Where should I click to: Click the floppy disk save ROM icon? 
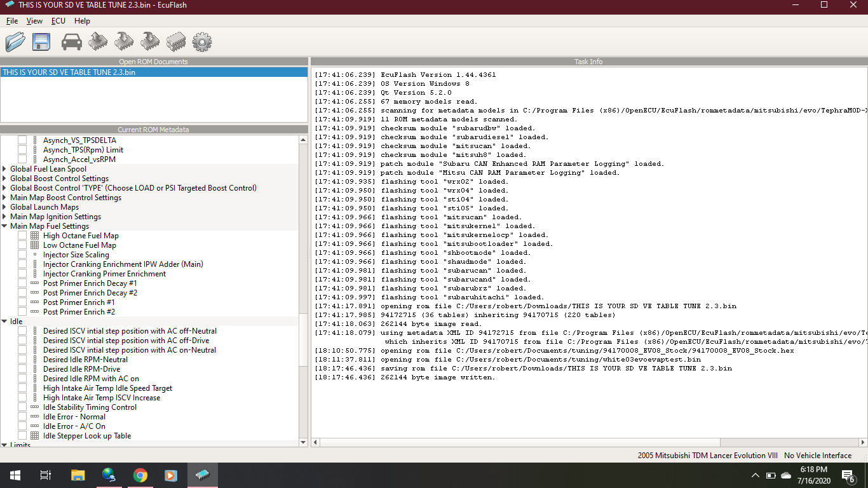coord(42,42)
